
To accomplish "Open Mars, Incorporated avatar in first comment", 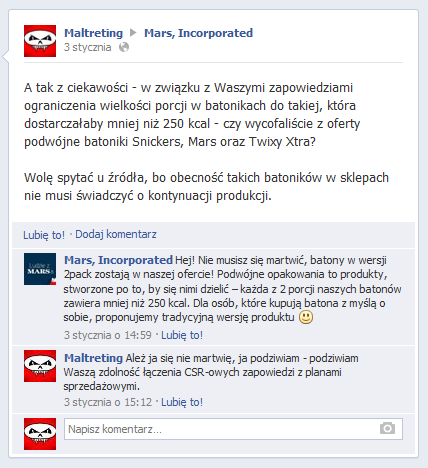I will pyautogui.click(x=40, y=269).
